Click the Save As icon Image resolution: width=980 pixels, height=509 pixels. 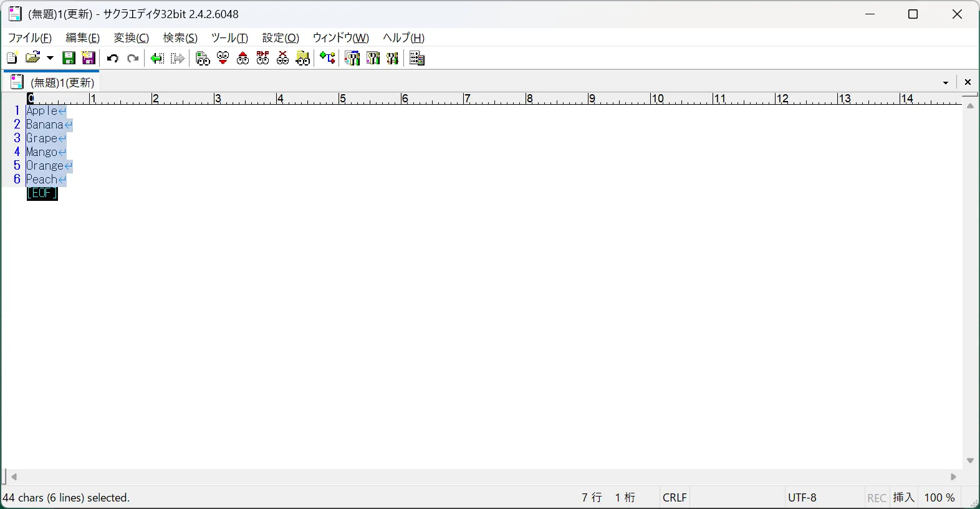click(x=89, y=58)
